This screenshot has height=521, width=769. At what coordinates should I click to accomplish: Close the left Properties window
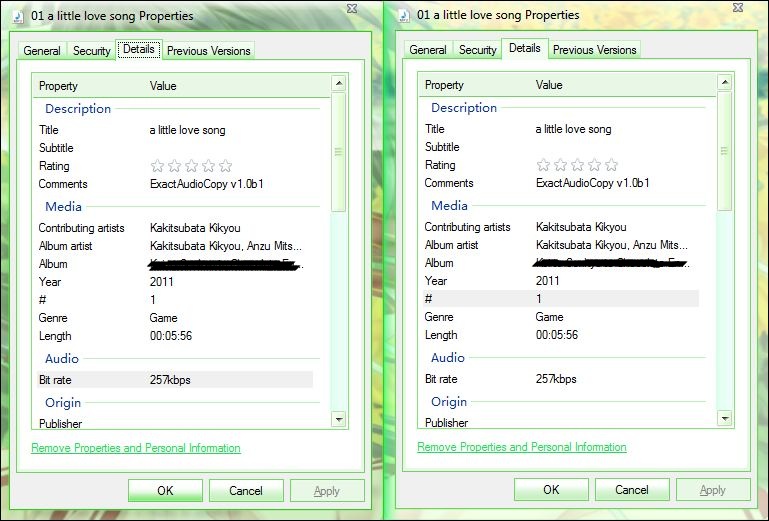pyautogui.click(x=352, y=8)
